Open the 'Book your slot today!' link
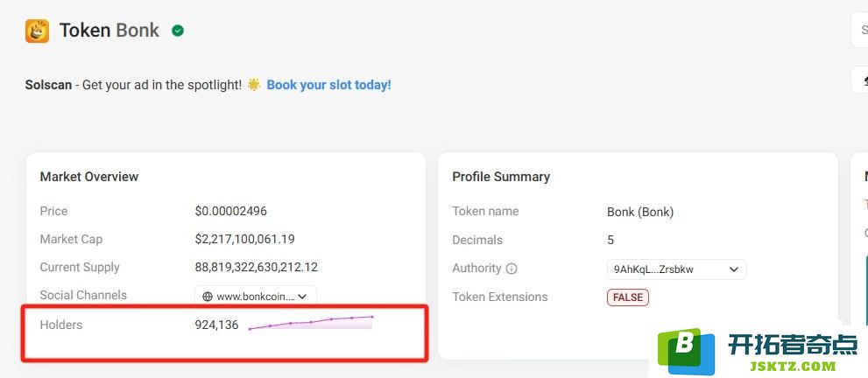This screenshot has height=378, width=868. (328, 85)
